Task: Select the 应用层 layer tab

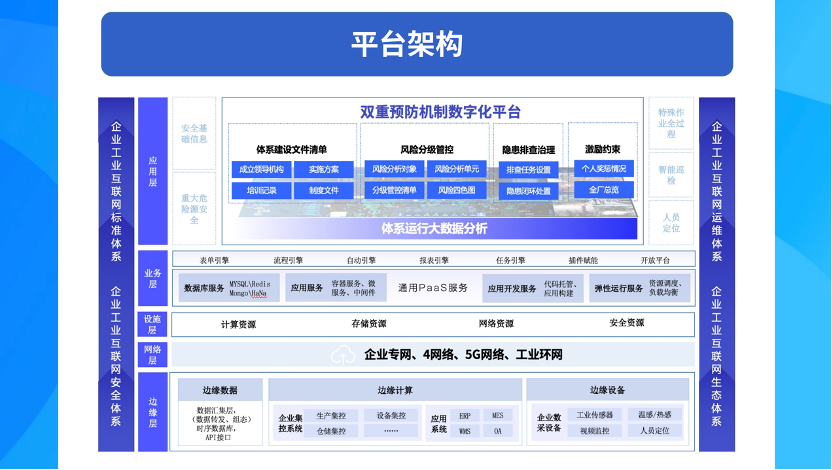Action: pyautogui.click(x=153, y=170)
